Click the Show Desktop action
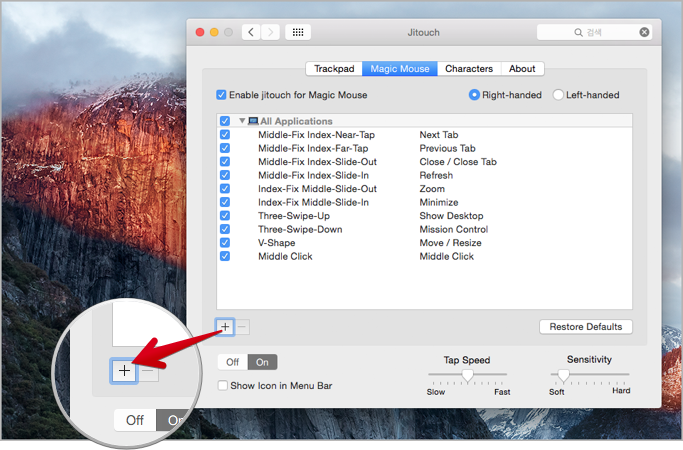The height and width of the screenshot is (450, 683). coord(451,216)
